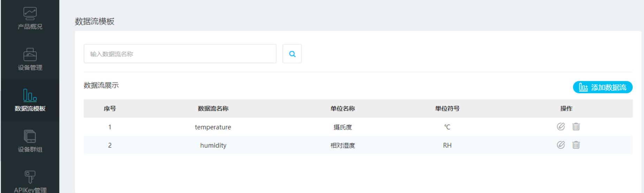Viewport: 644px width, 193px height.
Task: Click the 数据流名称 column header
Action: coord(213,109)
